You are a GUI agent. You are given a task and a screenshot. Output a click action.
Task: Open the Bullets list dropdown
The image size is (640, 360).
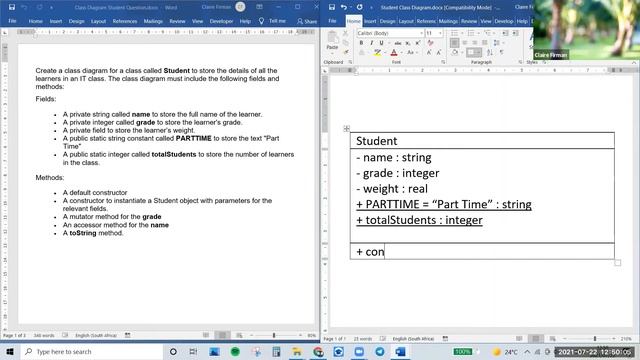pos(462,33)
